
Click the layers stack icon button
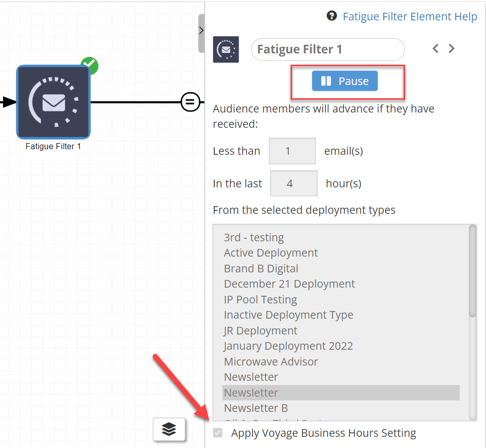point(169,430)
